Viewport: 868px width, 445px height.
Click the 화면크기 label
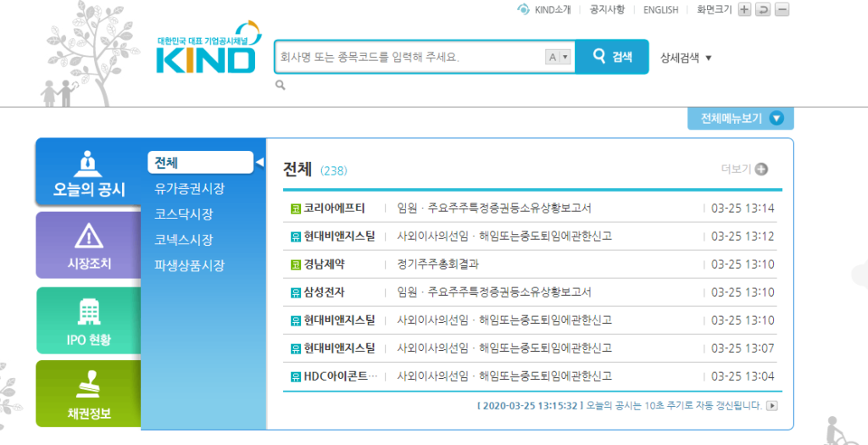[x=715, y=10]
